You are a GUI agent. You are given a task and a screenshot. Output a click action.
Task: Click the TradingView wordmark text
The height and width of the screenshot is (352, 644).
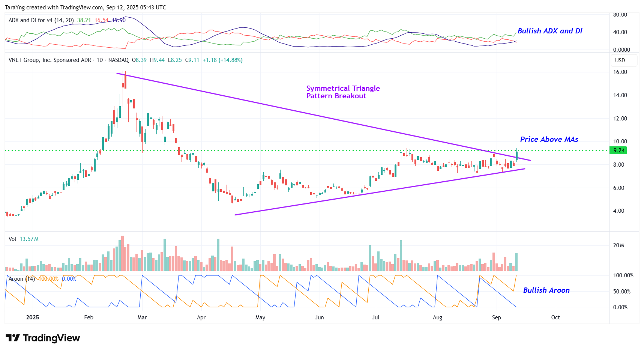point(51,338)
